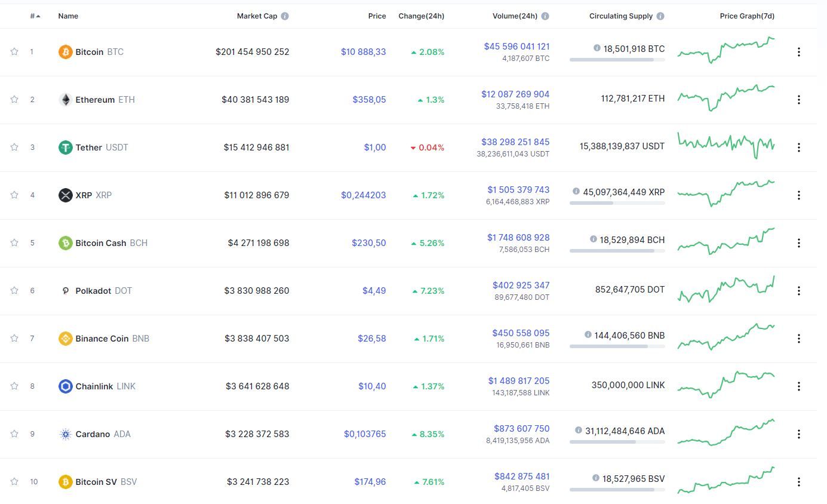Click the Ethereum diamond logo icon
This screenshot has width=827, height=504.
[65, 100]
